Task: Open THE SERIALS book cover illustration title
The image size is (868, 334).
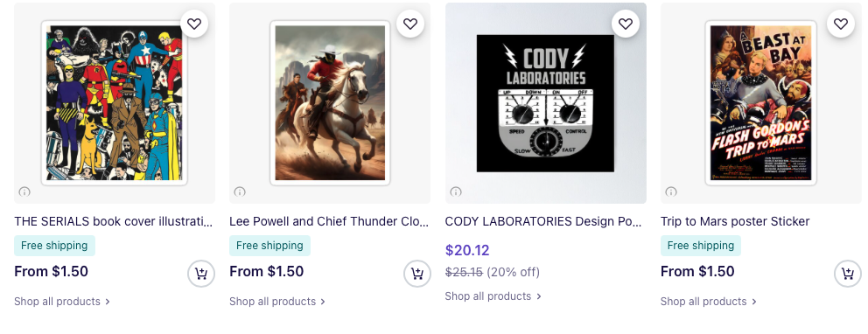Action: point(114,222)
